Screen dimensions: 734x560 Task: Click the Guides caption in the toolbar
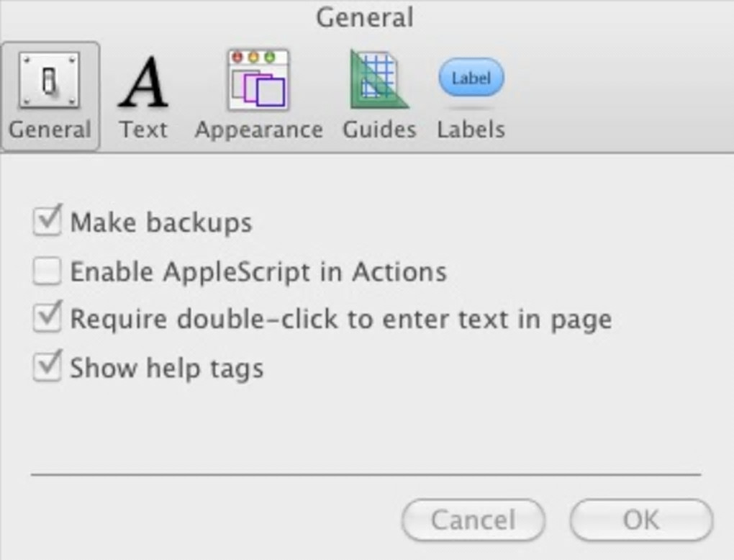pos(379,130)
